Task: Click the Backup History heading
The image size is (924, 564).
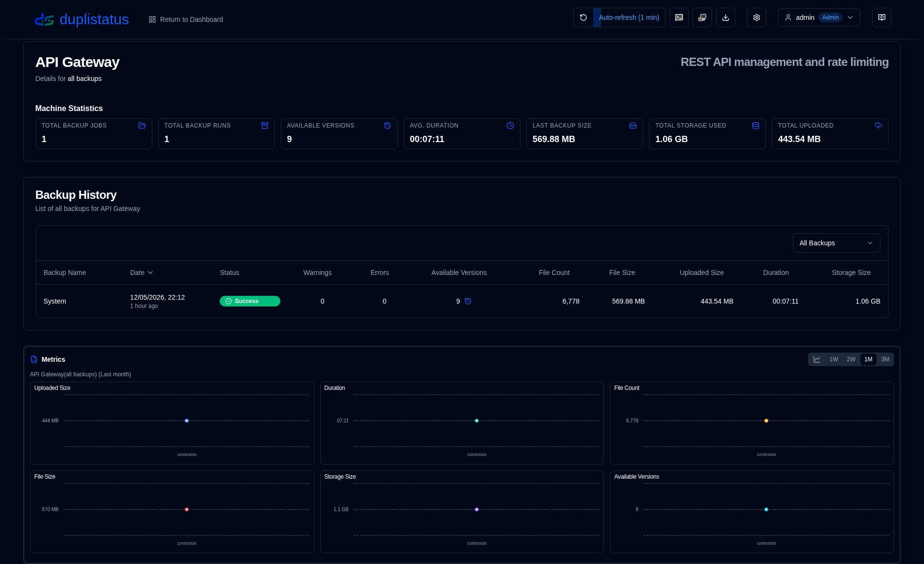Action: coord(76,195)
